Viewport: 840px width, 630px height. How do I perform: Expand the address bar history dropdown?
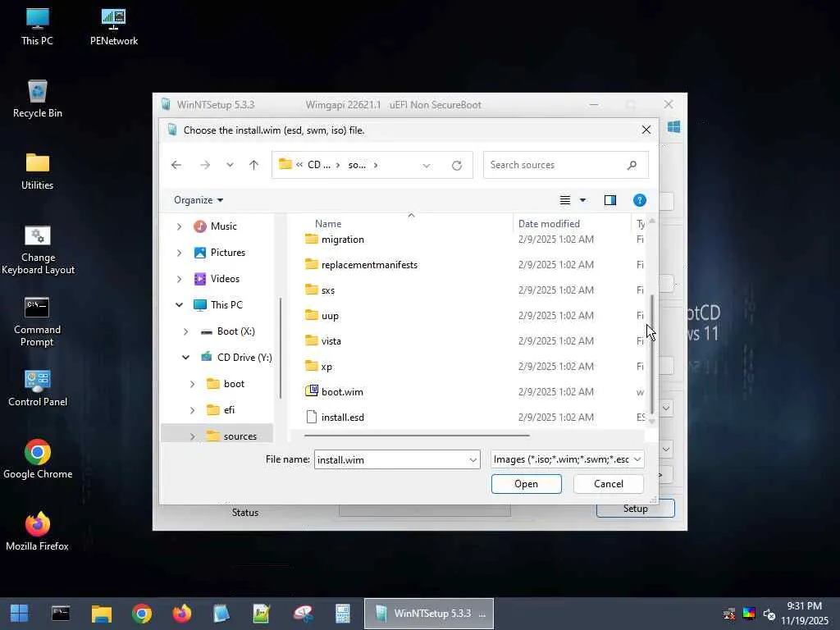427,166
